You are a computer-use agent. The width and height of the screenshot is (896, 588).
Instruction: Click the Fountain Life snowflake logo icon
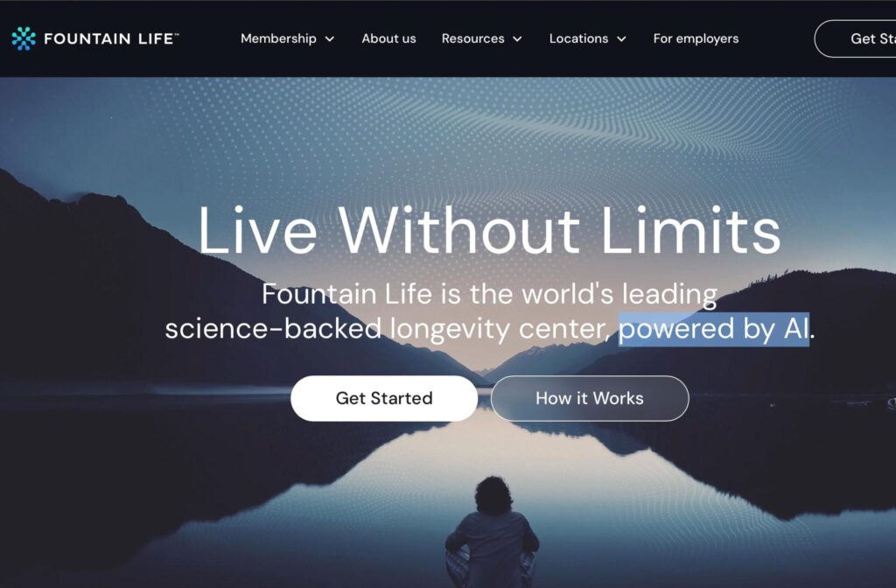click(24, 38)
